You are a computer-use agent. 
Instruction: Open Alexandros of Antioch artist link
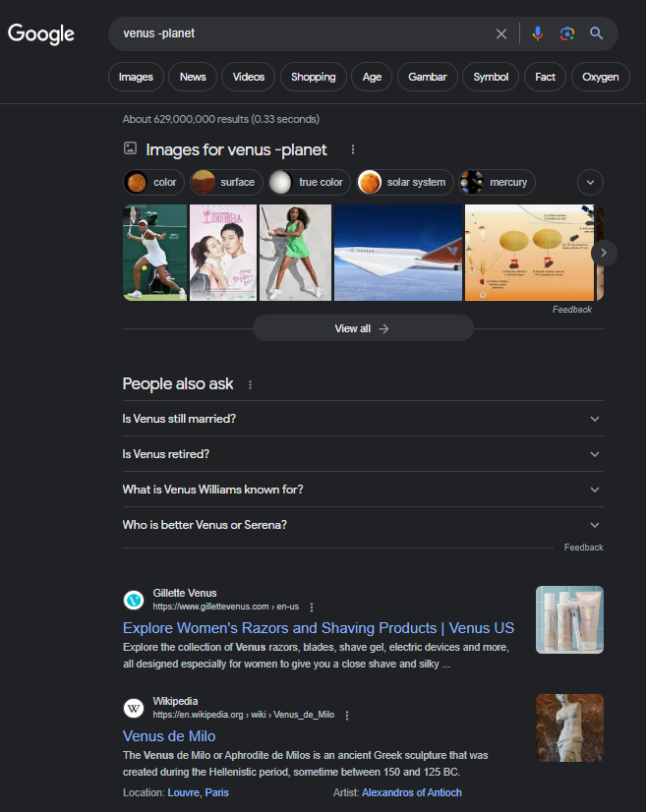(x=412, y=792)
